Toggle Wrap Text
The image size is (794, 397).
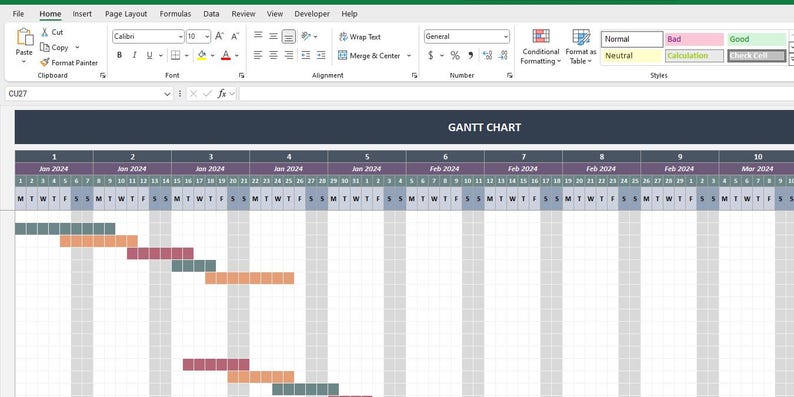(360, 37)
